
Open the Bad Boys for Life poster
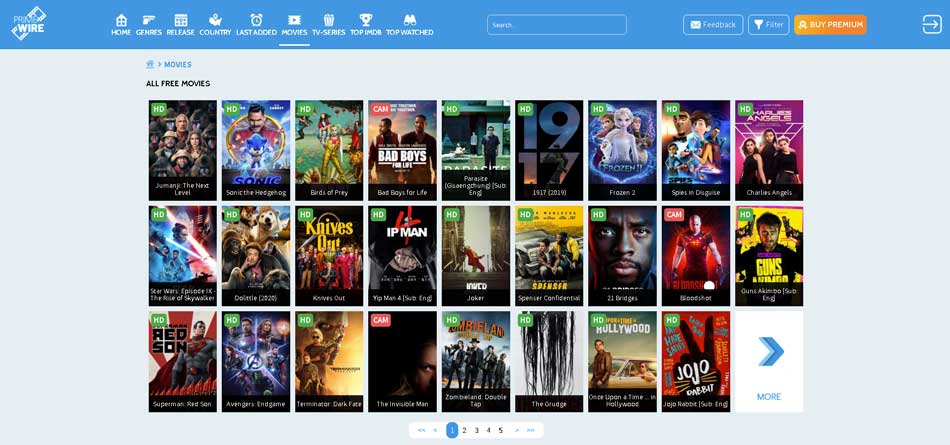(x=402, y=150)
